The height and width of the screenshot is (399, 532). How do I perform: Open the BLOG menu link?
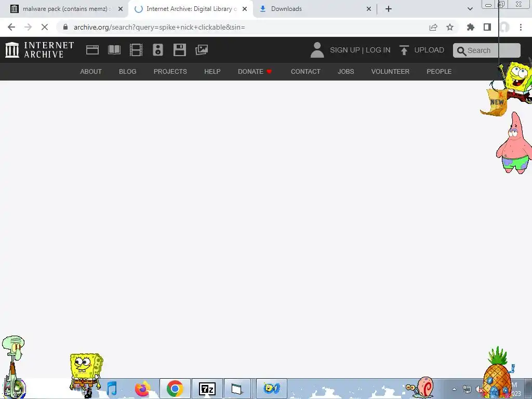tap(128, 72)
